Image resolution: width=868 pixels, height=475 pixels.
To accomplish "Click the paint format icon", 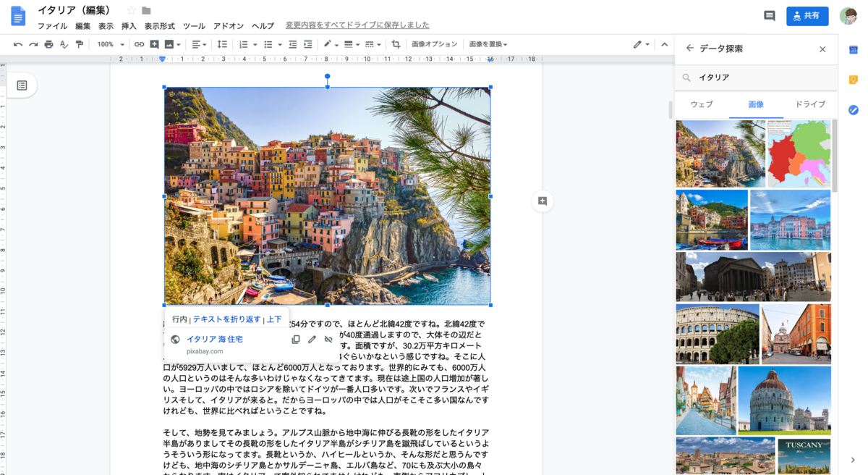I will [80, 44].
